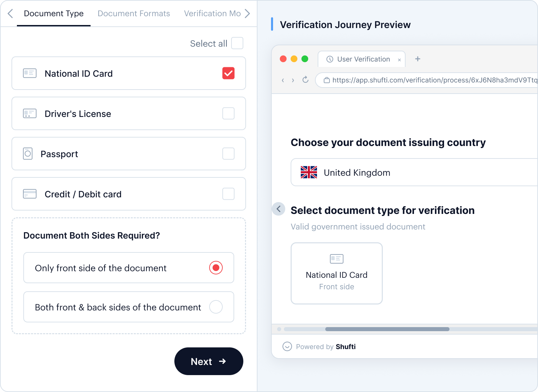
Task: Check the Passport checkbox
Action: (x=228, y=154)
